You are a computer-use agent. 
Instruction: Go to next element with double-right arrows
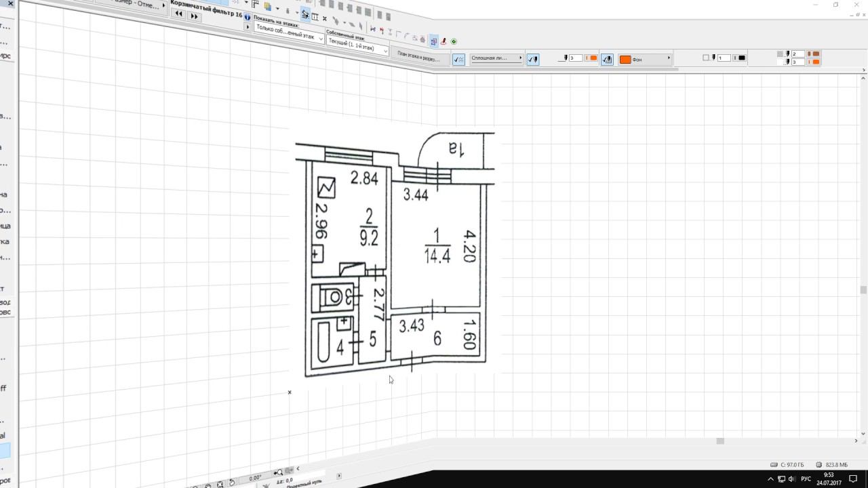(194, 16)
